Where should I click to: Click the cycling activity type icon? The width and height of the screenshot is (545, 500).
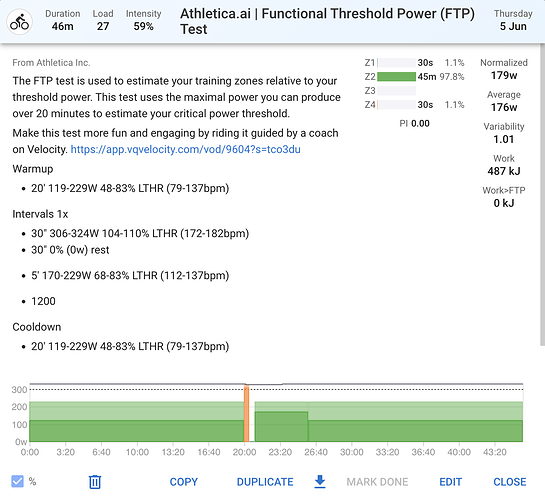pos(19,22)
